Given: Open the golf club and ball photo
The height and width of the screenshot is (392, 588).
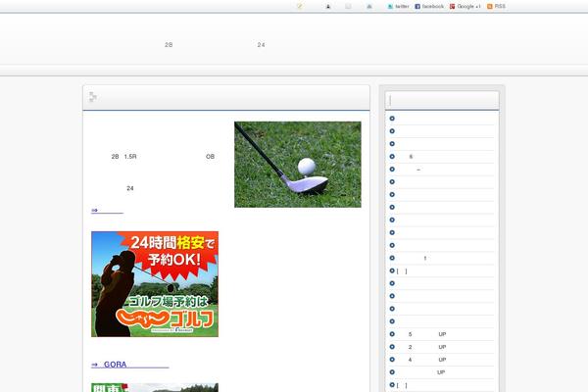Looking at the screenshot, I should click(x=298, y=165).
